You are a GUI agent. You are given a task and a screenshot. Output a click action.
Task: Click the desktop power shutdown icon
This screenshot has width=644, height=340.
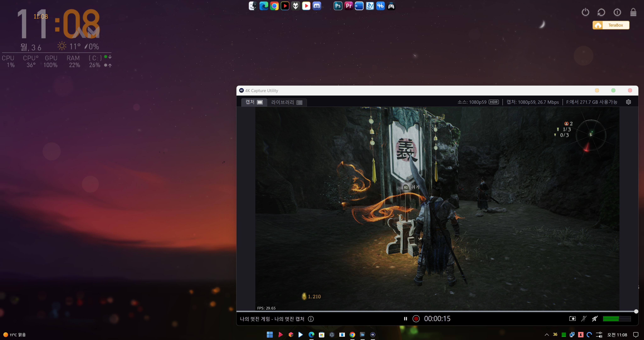(585, 12)
